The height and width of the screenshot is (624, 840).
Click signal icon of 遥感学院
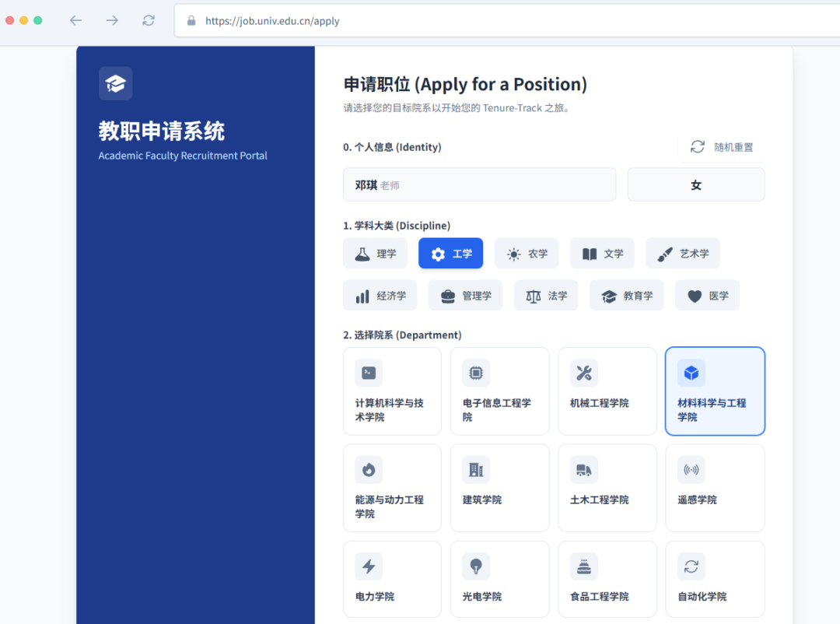coord(691,470)
